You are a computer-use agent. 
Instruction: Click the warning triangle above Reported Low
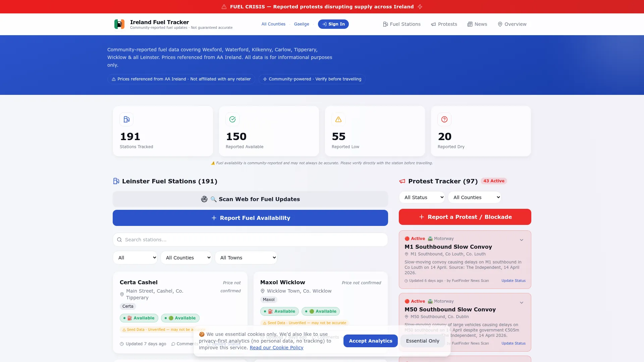[x=338, y=119]
